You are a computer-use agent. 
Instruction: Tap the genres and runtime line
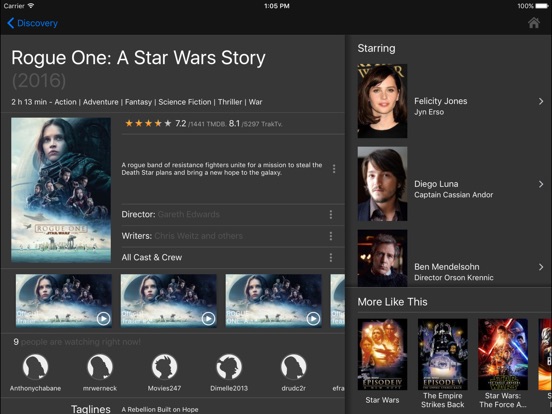(x=137, y=102)
